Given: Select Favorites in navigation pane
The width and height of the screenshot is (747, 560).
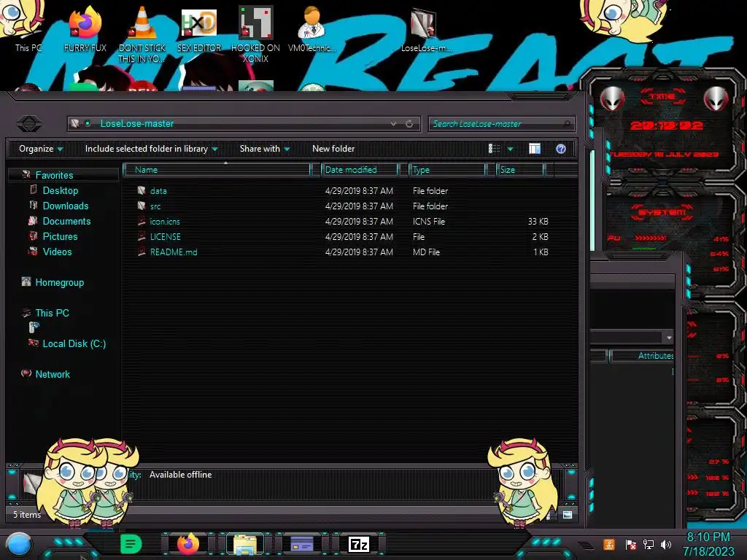Looking at the screenshot, I should (x=54, y=175).
